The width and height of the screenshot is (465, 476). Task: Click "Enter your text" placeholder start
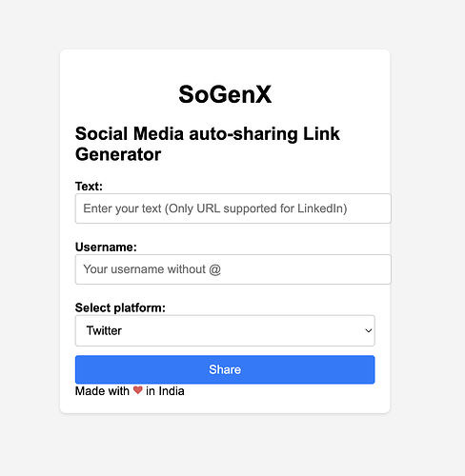(122, 208)
